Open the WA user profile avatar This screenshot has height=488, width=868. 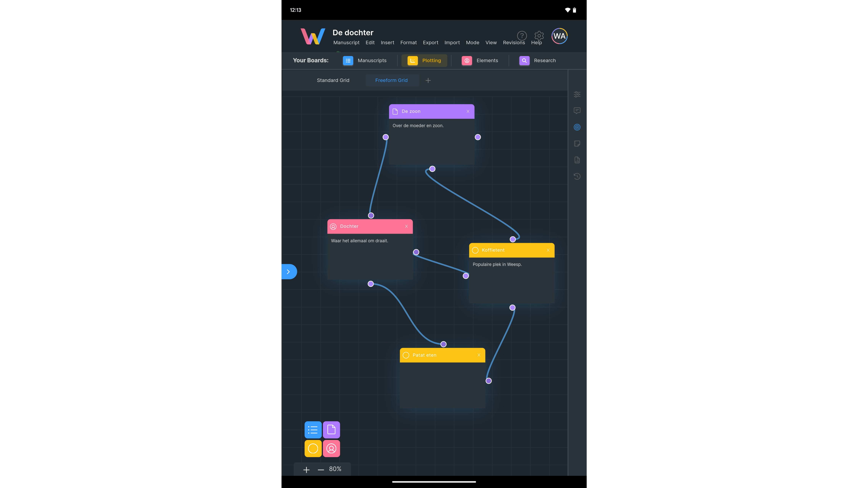tap(559, 36)
